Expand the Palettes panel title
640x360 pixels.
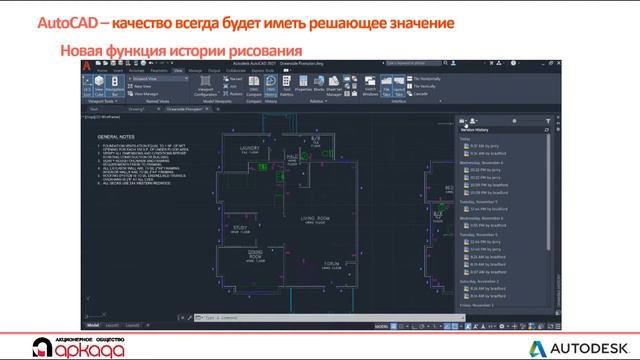point(318,101)
